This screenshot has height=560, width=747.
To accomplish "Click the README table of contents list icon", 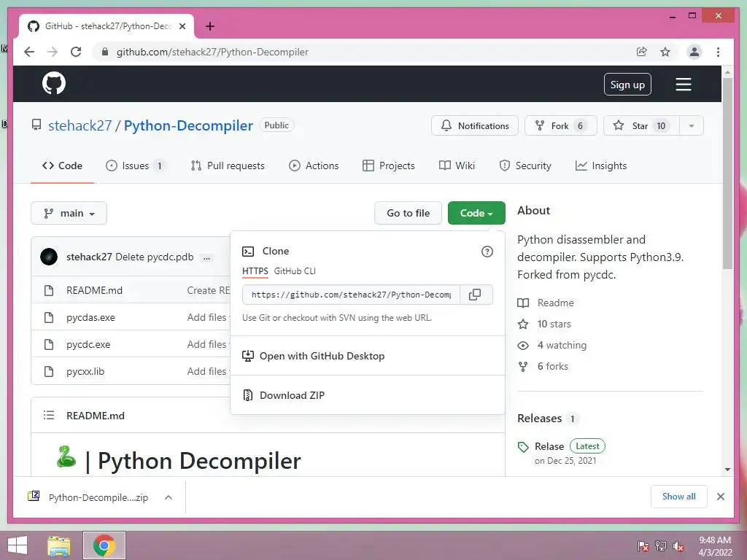I will pyautogui.click(x=49, y=415).
